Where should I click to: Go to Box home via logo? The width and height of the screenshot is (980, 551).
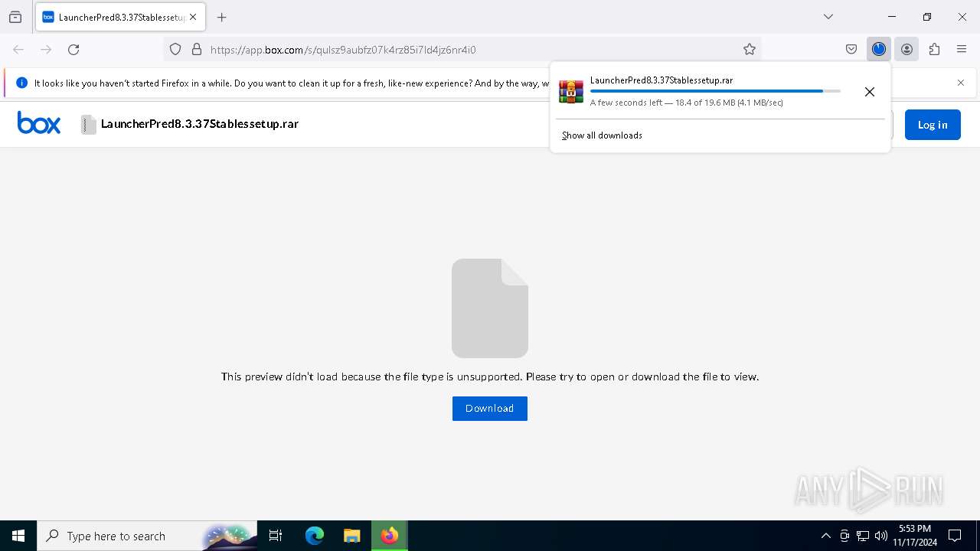pyautogui.click(x=39, y=122)
